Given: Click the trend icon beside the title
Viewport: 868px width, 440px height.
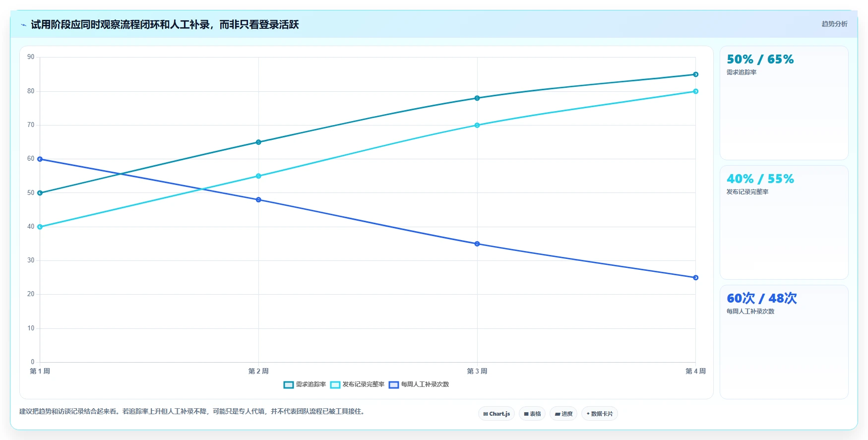Looking at the screenshot, I should (x=23, y=25).
